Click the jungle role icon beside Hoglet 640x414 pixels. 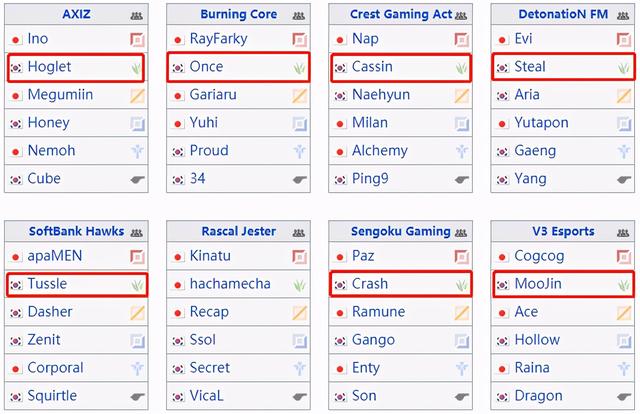[137, 68]
